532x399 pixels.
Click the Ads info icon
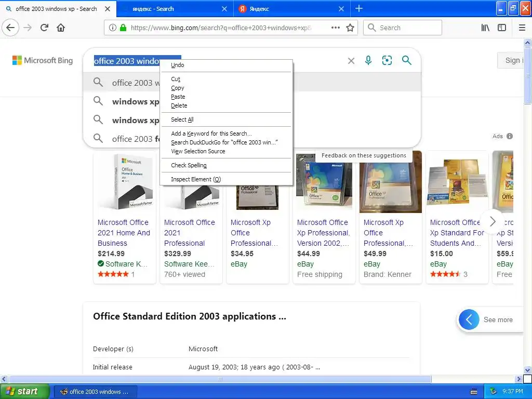click(510, 136)
